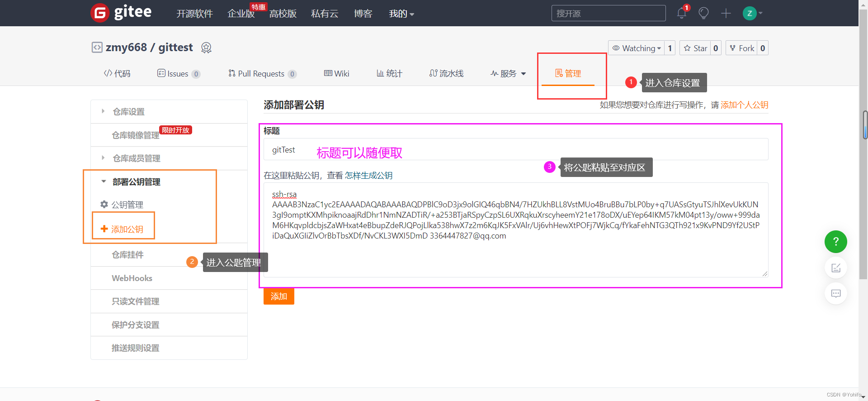Click 高校版 in top navigation

coord(283,14)
